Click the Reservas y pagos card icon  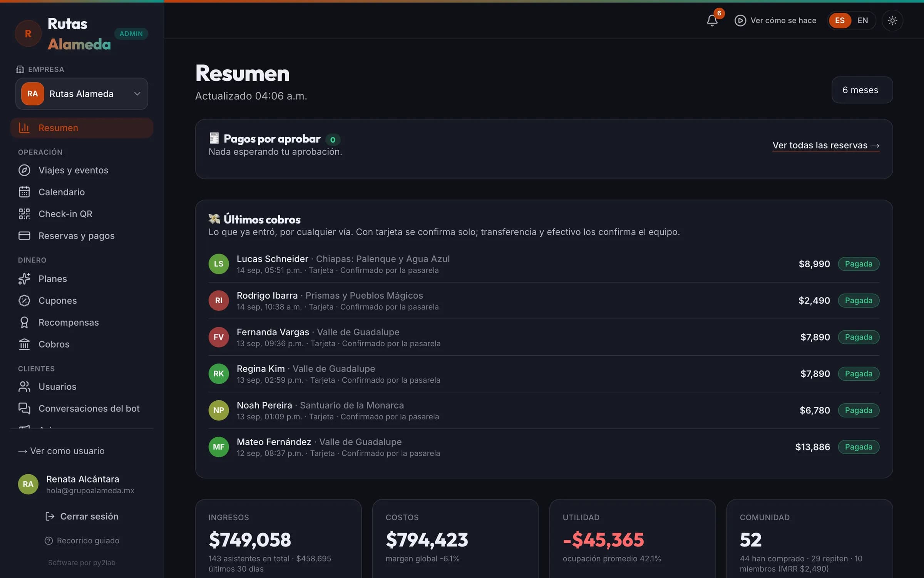(x=24, y=235)
